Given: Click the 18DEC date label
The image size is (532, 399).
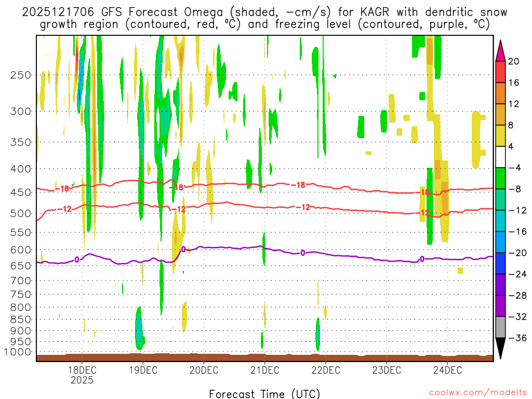Looking at the screenshot, I should pyautogui.click(x=82, y=370).
